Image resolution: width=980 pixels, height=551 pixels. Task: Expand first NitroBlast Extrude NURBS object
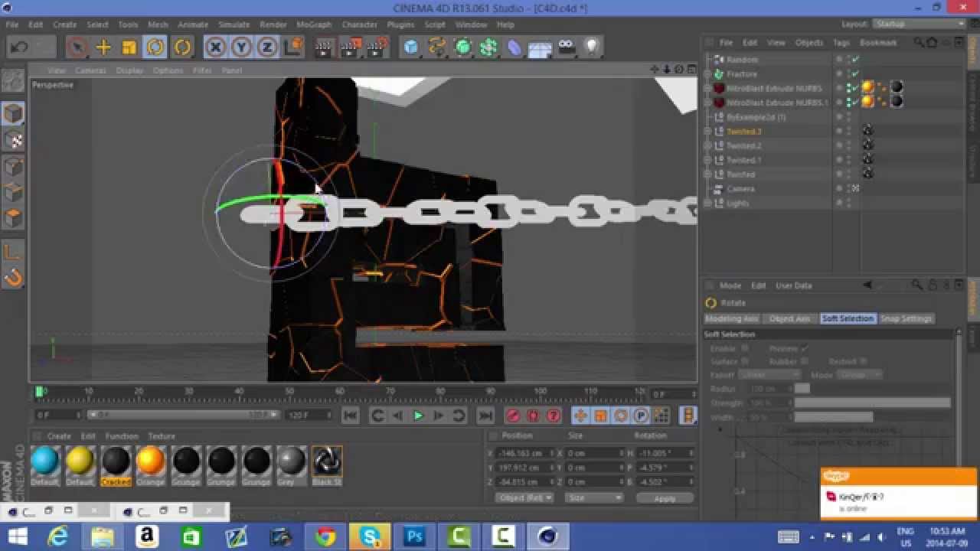click(x=707, y=89)
